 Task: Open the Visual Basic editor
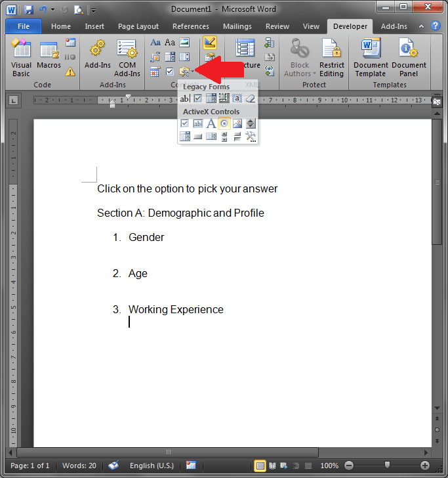tap(21, 57)
